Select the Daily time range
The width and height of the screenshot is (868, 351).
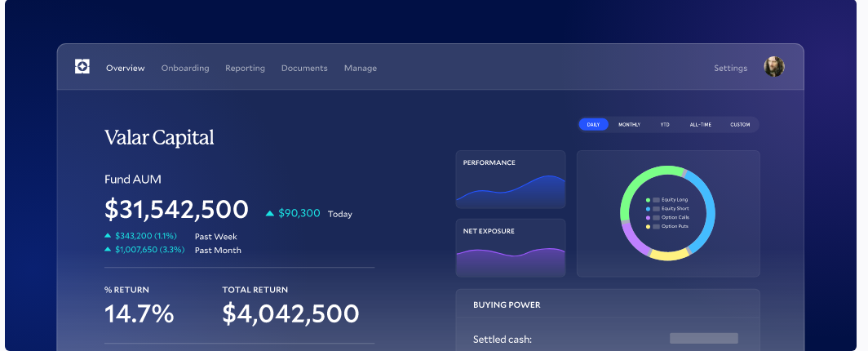(x=593, y=125)
